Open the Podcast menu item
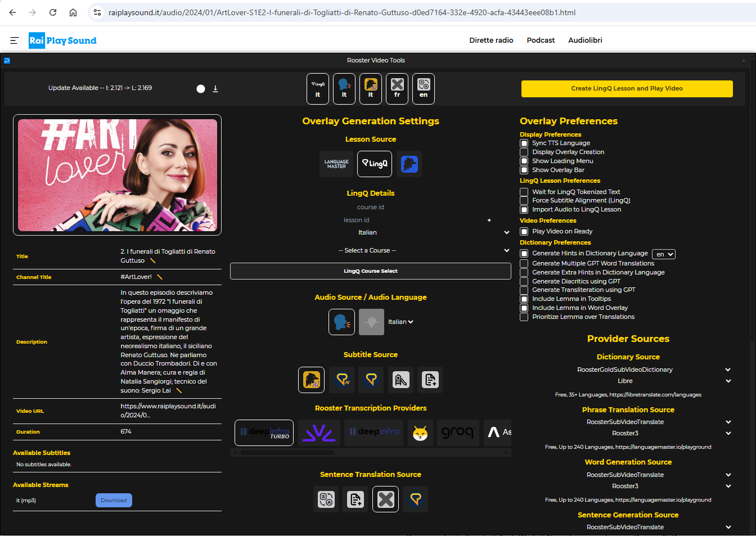Screen dimensions: 756x536 pos(541,40)
